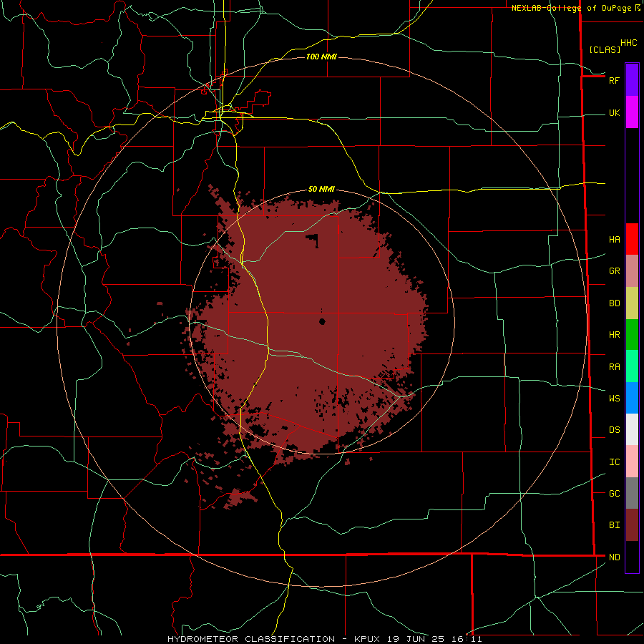Select the WS wet snow blue swatch

(632, 398)
